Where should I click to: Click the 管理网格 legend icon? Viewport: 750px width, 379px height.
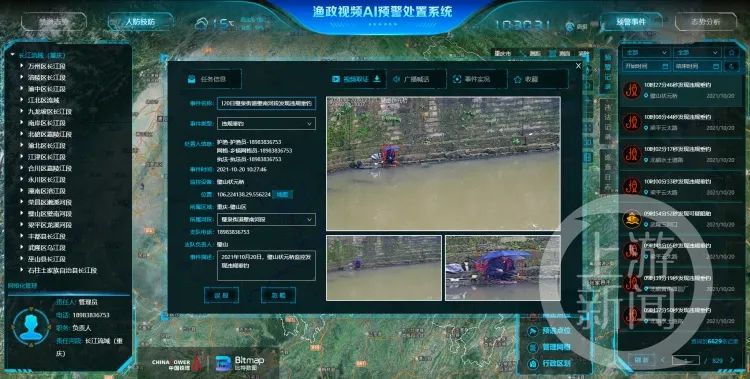pos(532,347)
